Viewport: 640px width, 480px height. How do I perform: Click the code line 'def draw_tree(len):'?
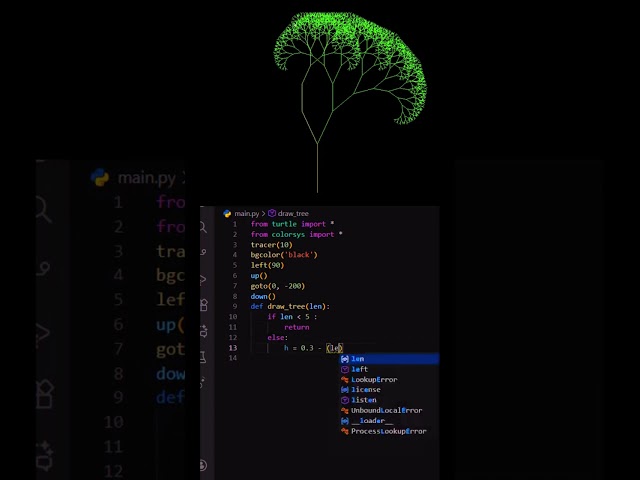click(290, 307)
